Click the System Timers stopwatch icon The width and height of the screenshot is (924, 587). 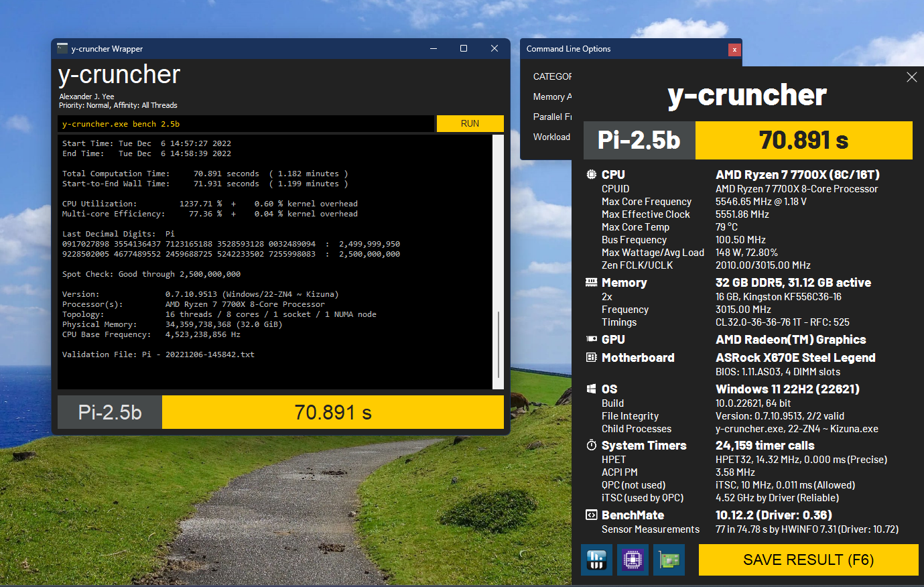[x=591, y=445]
